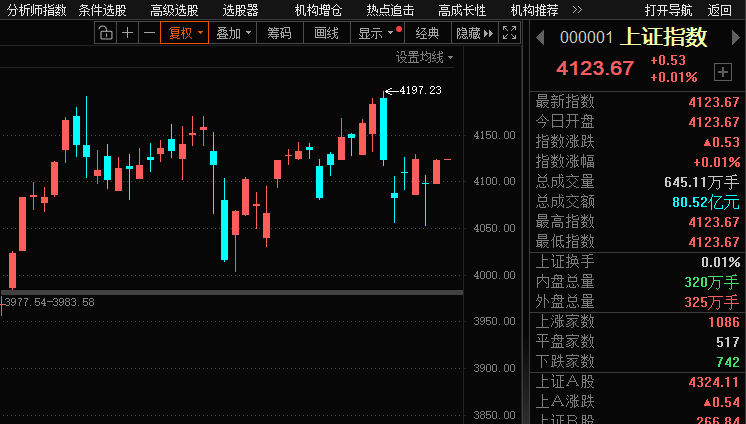Zoom in chart with plus button

[x=127, y=33]
